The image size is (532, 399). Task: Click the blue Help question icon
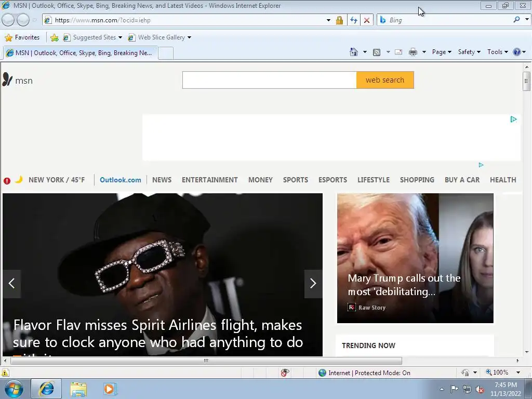pos(517,52)
